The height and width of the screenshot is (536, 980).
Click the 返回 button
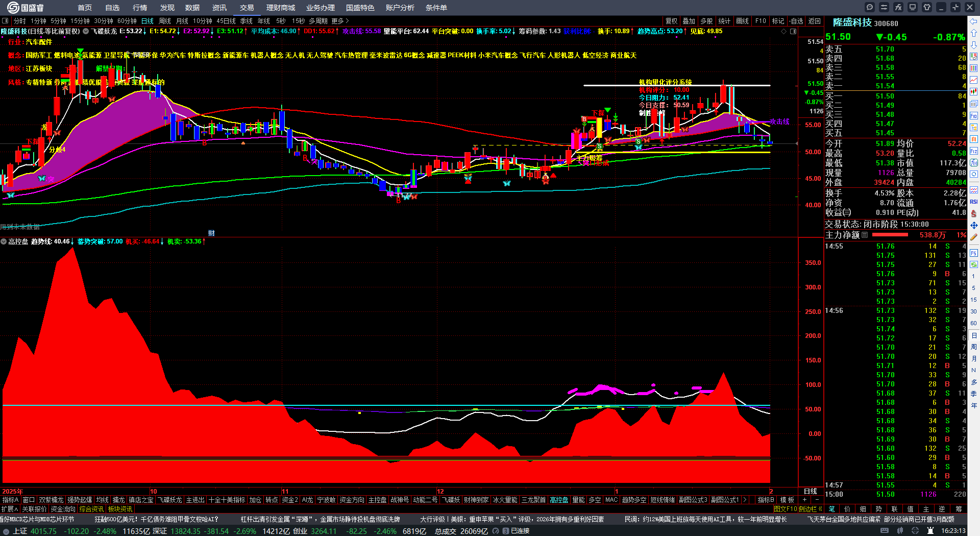tap(815, 21)
